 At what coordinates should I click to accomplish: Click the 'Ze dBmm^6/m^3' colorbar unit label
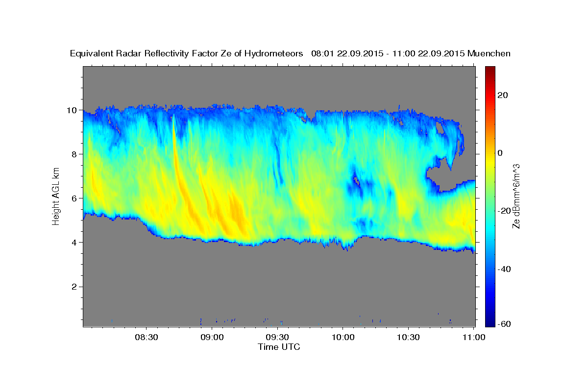(x=516, y=196)
